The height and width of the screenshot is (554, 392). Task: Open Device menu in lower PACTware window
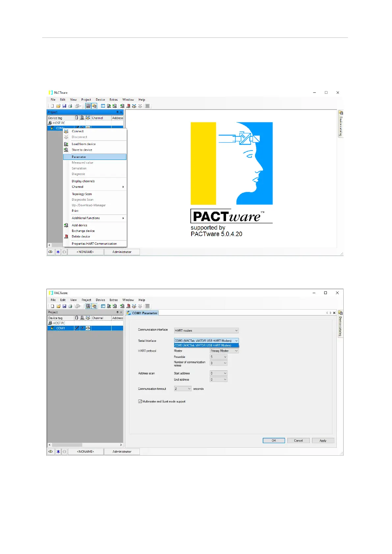pyautogui.click(x=100, y=300)
